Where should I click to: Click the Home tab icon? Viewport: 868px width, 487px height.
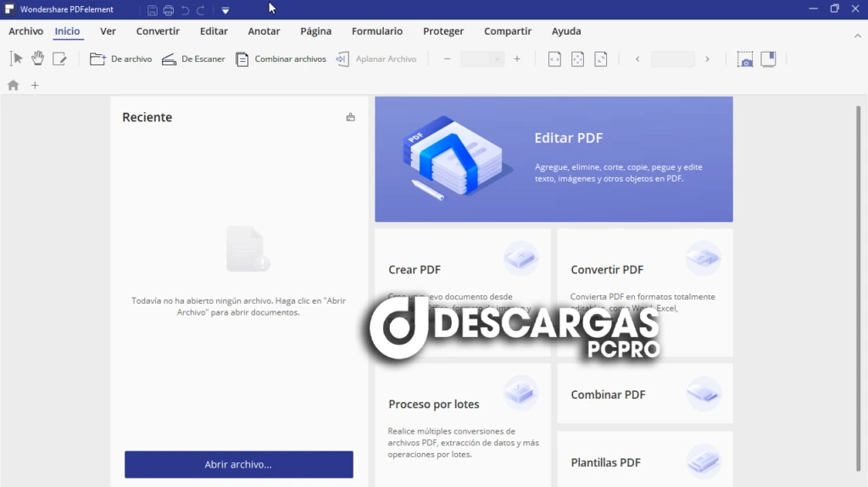13,85
